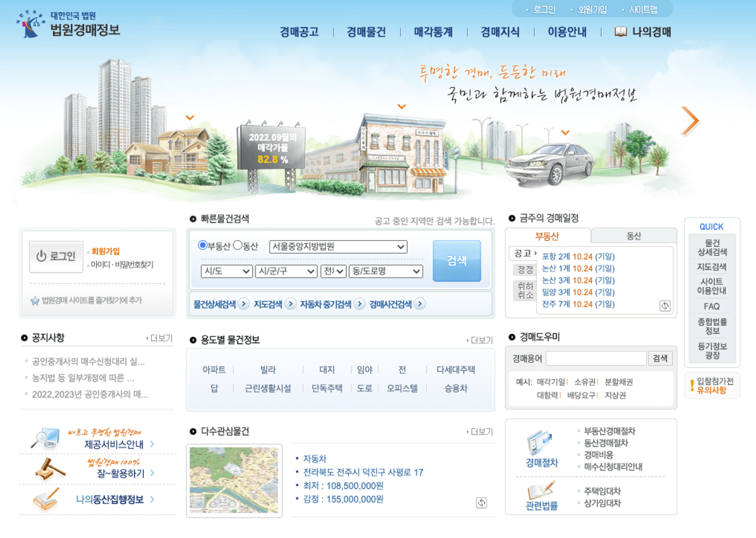Click the 부동산경매절차 link

coord(610,431)
